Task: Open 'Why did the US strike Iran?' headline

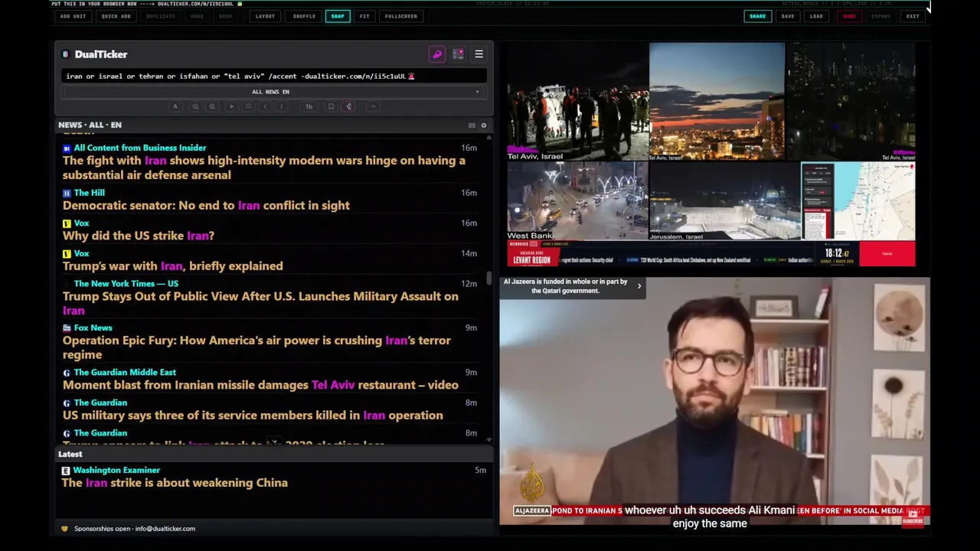Action: point(139,236)
